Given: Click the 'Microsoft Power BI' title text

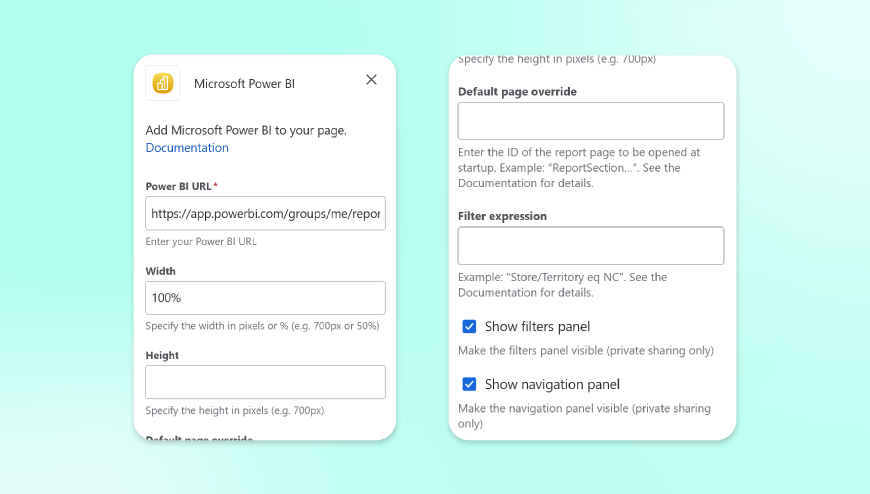Looking at the screenshot, I should (244, 84).
